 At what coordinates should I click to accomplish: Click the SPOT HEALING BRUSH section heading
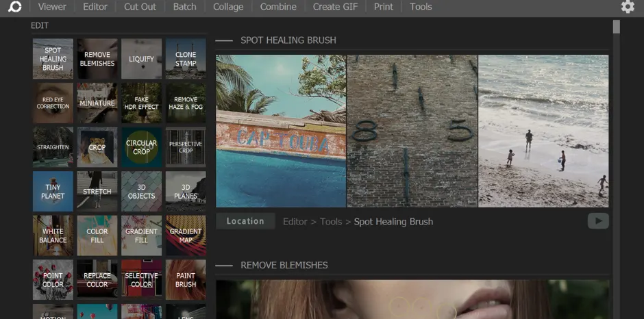[288, 40]
